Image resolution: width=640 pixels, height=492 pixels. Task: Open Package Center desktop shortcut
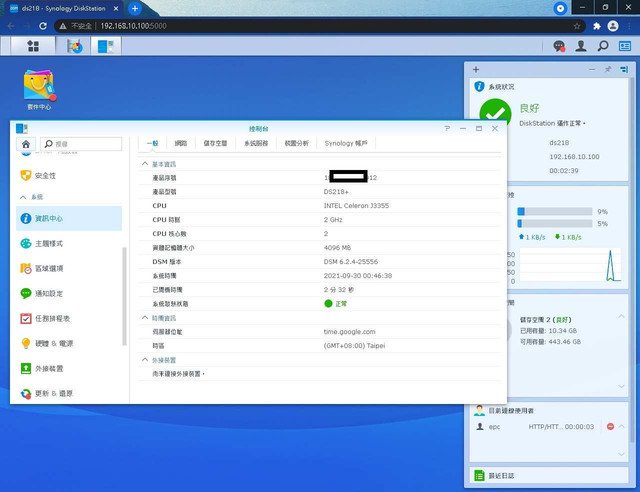coord(39,90)
